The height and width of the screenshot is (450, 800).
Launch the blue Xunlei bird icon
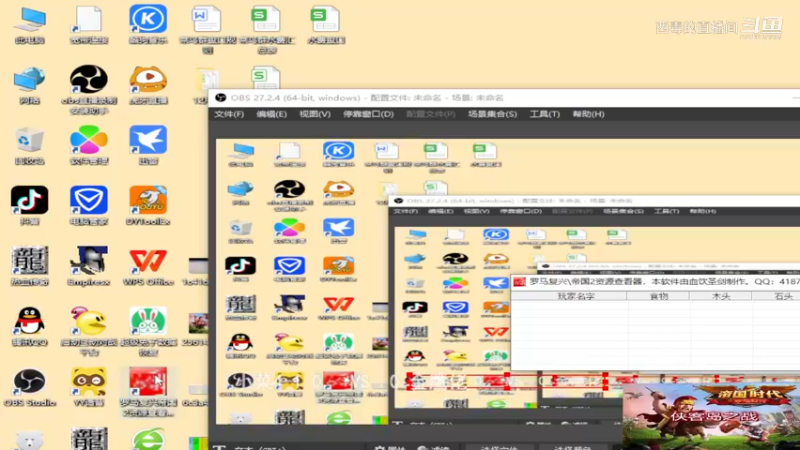148,146
